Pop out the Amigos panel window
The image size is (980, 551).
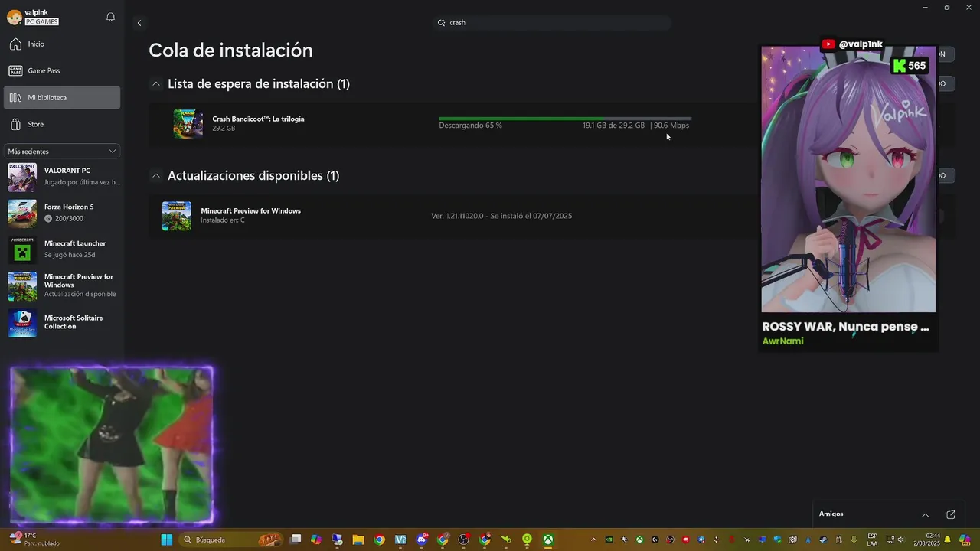(951, 515)
